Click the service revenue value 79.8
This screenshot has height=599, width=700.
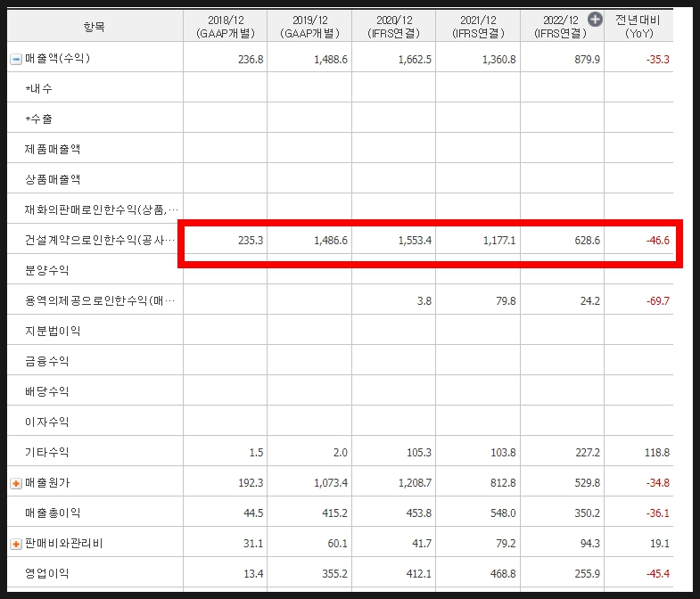click(506, 301)
